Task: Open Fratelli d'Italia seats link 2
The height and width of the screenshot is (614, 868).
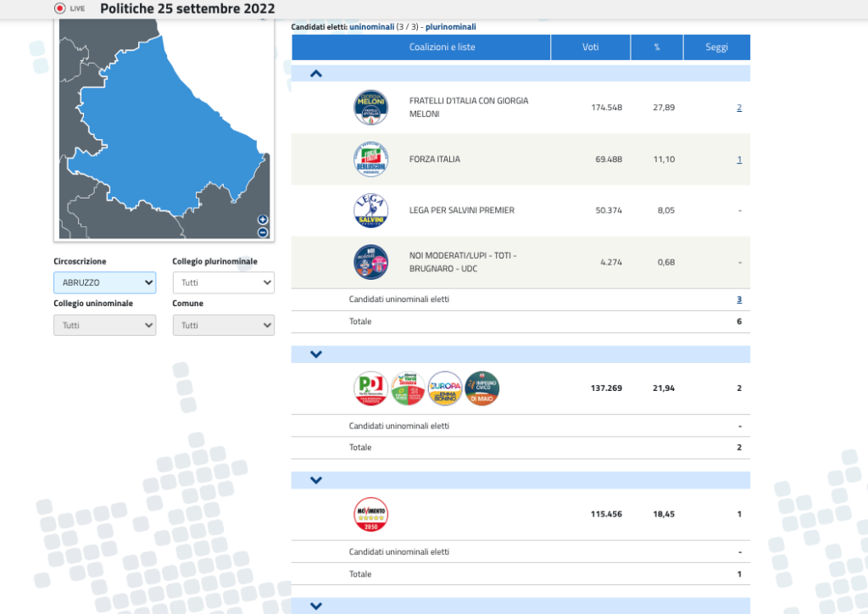Action: pos(739,108)
